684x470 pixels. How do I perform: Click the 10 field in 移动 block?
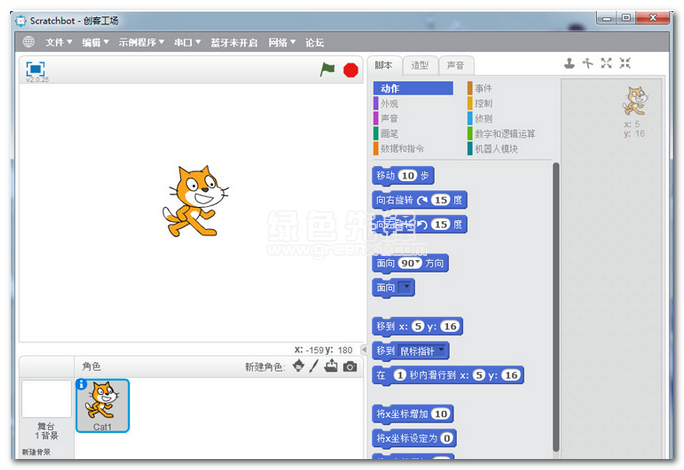[x=407, y=175]
